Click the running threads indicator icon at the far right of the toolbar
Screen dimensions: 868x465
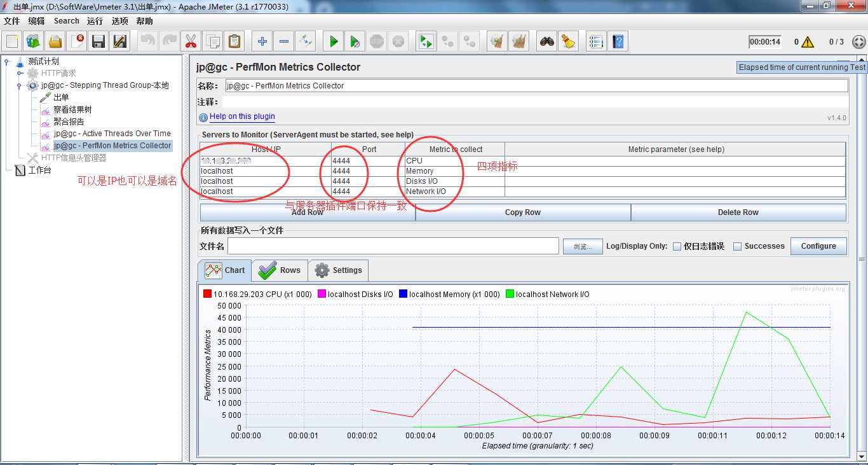pyautogui.click(x=858, y=42)
